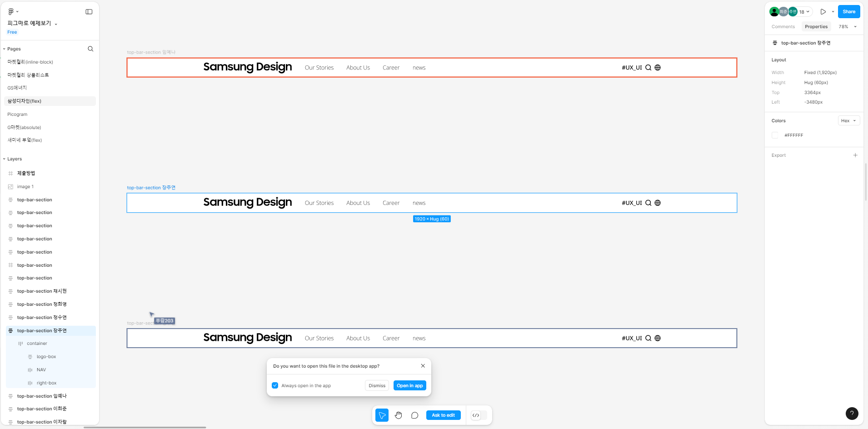
Task: Open the help question mark button
Action: coord(852,413)
